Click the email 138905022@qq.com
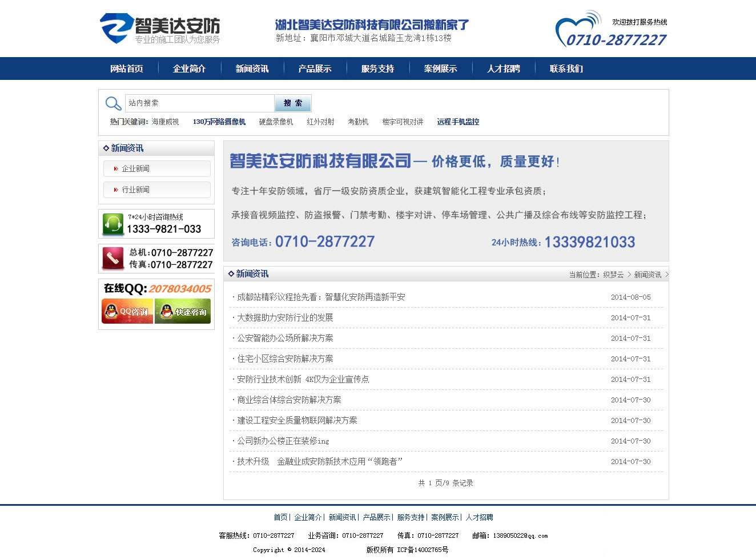Screen dimensions: 756x560 tap(520, 536)
